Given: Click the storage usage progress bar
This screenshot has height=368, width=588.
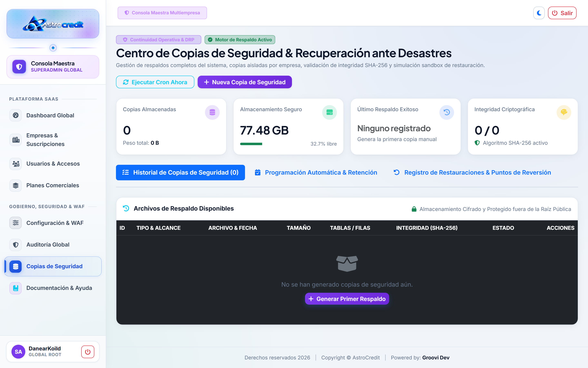Looking at the screenshot, I should click(251, 144).
